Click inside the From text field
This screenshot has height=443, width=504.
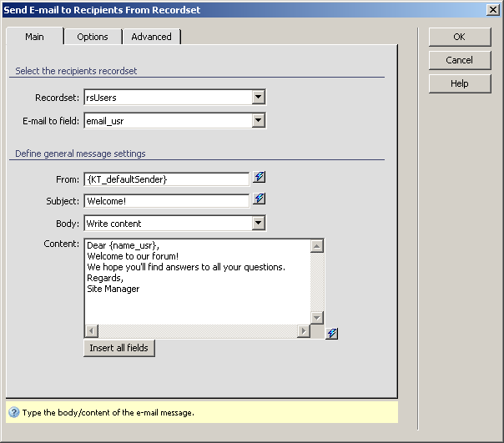166,179
